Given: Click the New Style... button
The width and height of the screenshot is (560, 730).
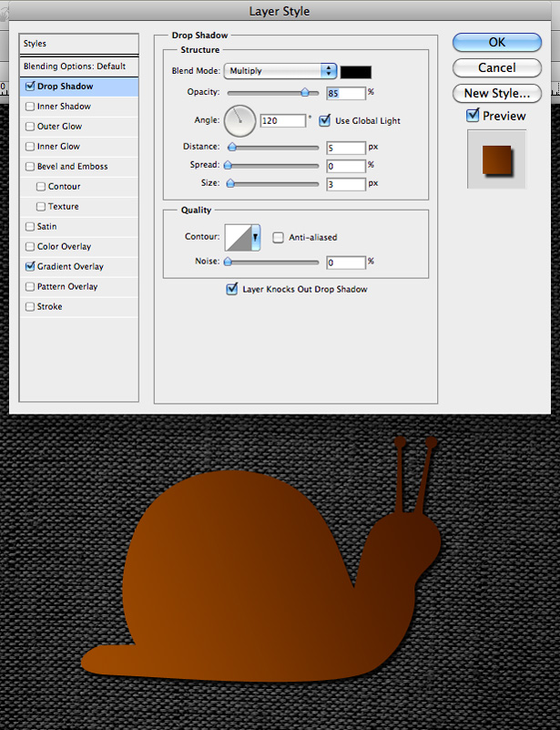Looking at the screenshot, I should tap(497, 94).
